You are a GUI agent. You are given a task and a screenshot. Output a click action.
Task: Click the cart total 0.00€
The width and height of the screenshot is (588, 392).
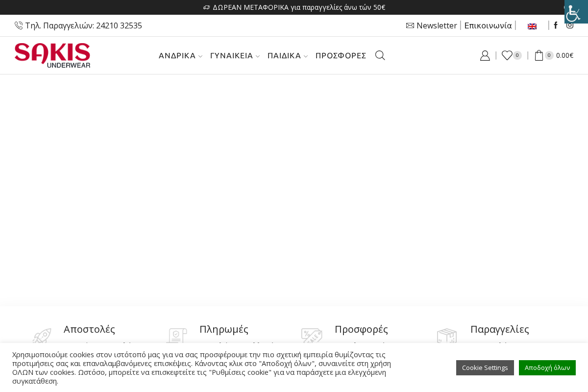pyautogui.click(x=565, y=55)
